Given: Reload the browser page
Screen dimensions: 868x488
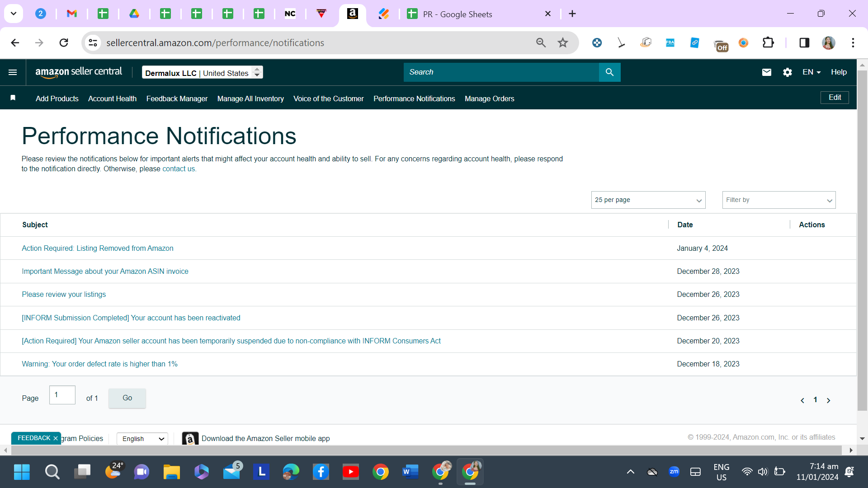Looking at the screenshot, I should pyautogui.click(x=64, y=42).
